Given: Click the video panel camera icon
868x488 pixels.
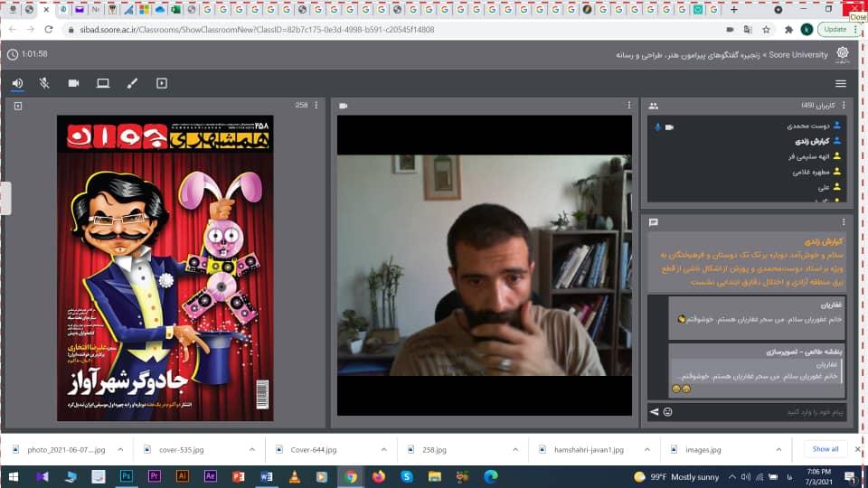Looking at the screenshot, I should pos(344,106).
